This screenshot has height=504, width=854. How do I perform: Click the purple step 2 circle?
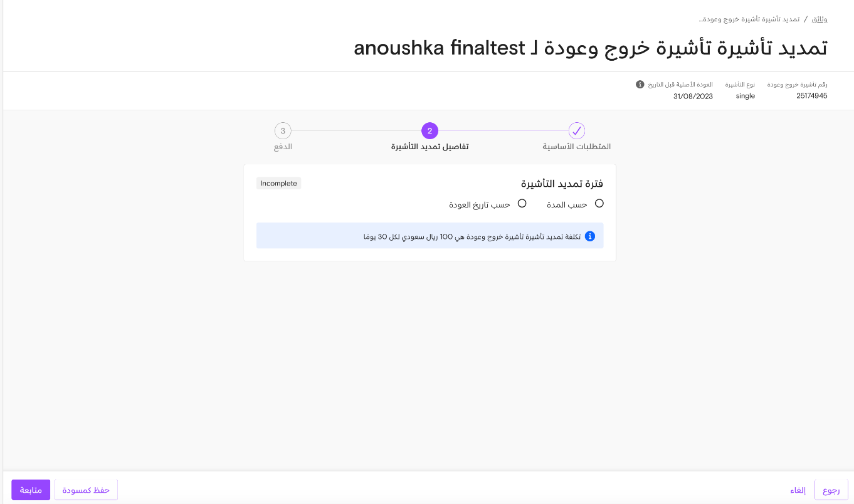[x=430, y=131]
